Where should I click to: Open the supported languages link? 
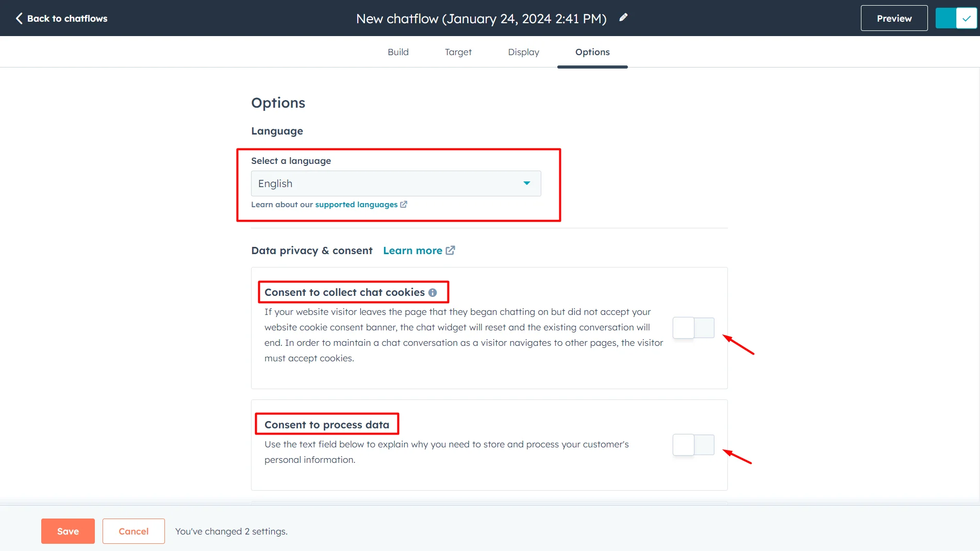point(356,205)
